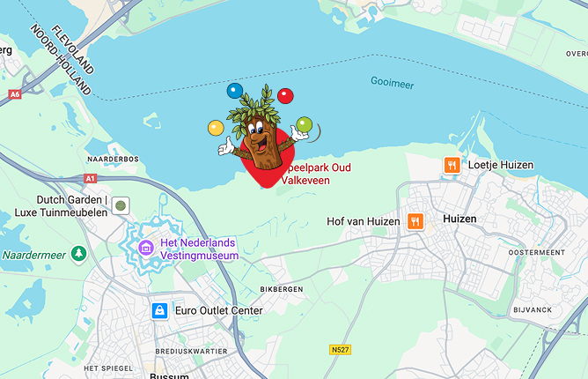Open the Euro Outlet Center label
The image size is (588, 379).
[219, 310]
